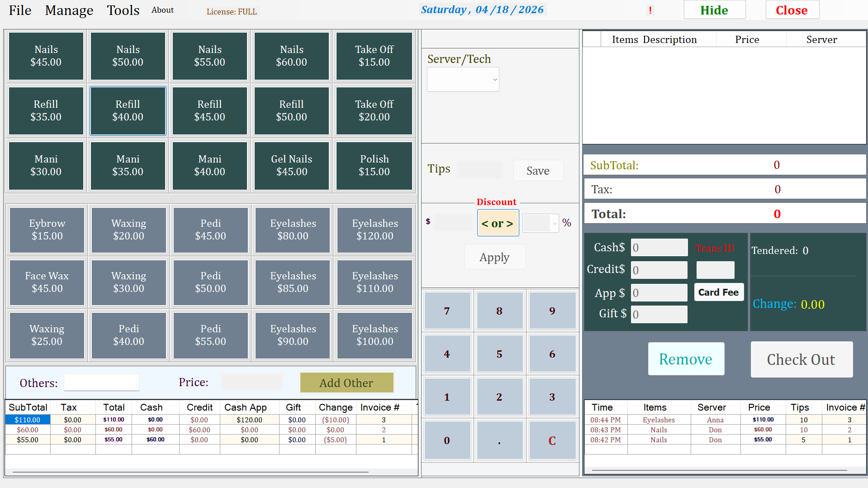Select the Refill $40.00 service
868x488 pixels.
128,110
